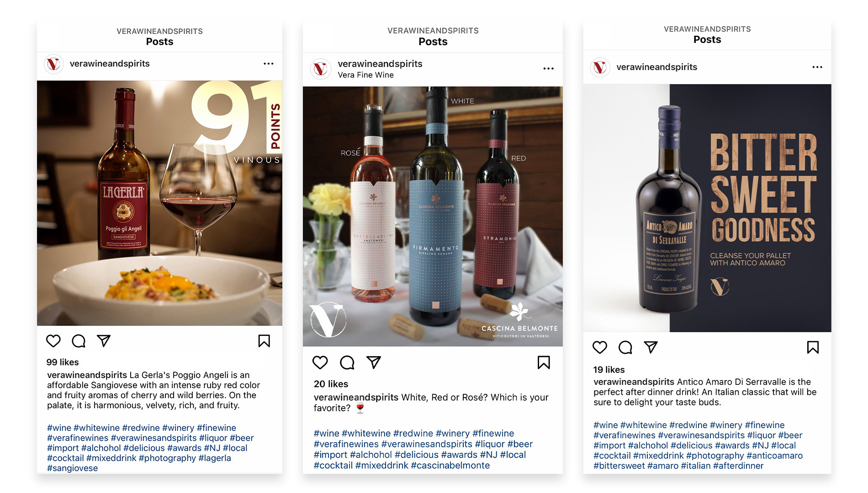
Task: Share the Cascina Belmonte post
Action: click(x=374, y=362)
